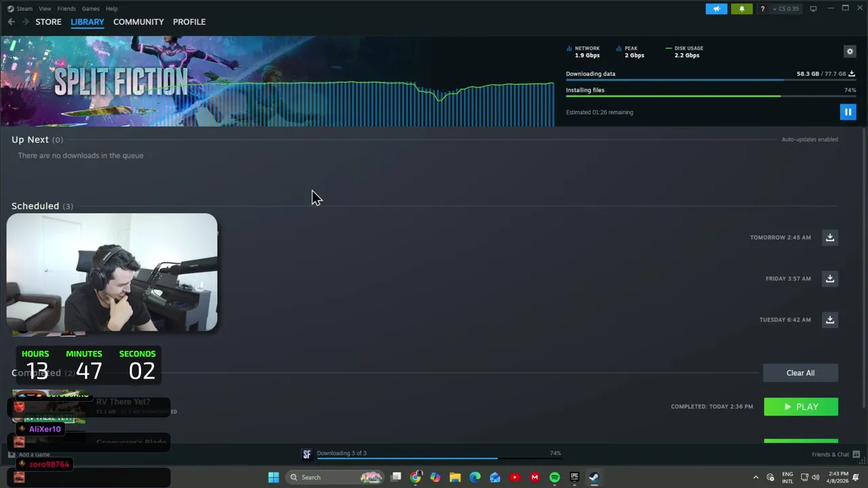Open Google Chrome from the taskbar
868x488 pixels.
pyautogui.click(x=416, y=477)
